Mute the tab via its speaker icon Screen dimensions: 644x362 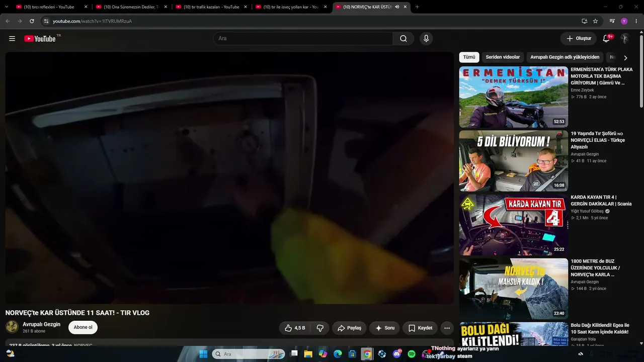pos(397,7)
